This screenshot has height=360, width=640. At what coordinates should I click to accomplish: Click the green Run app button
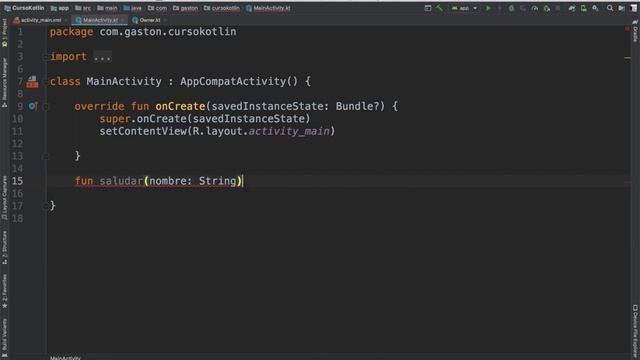click(488, 8)
